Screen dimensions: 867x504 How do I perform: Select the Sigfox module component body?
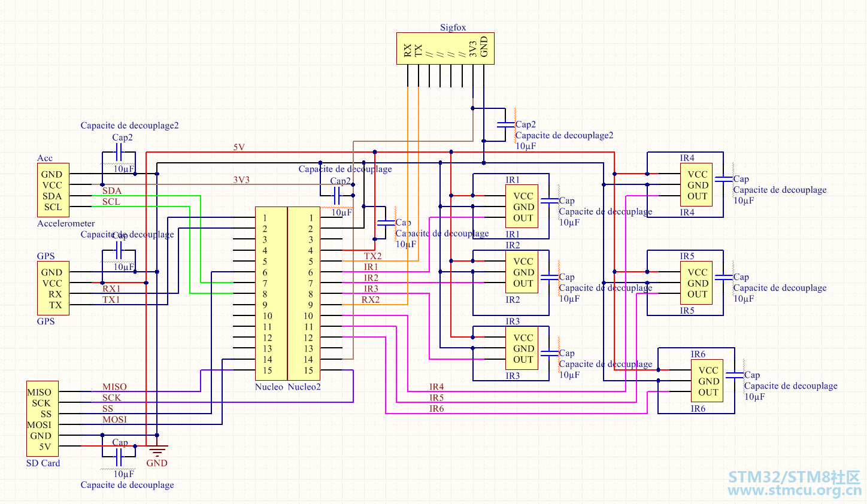click(445, 48)
